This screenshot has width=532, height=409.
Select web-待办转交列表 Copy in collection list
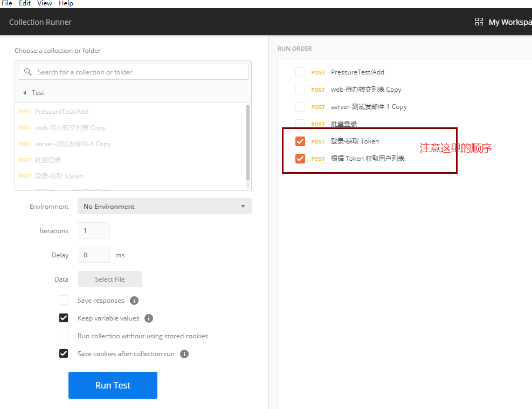click(x=70, y=128)
